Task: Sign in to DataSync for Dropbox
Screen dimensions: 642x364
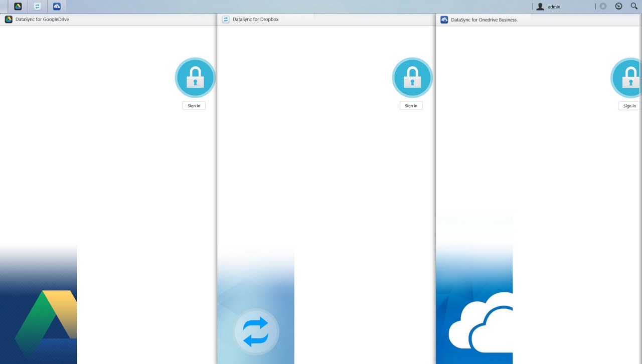Action: pyautogui.click(x=411, y=106)
